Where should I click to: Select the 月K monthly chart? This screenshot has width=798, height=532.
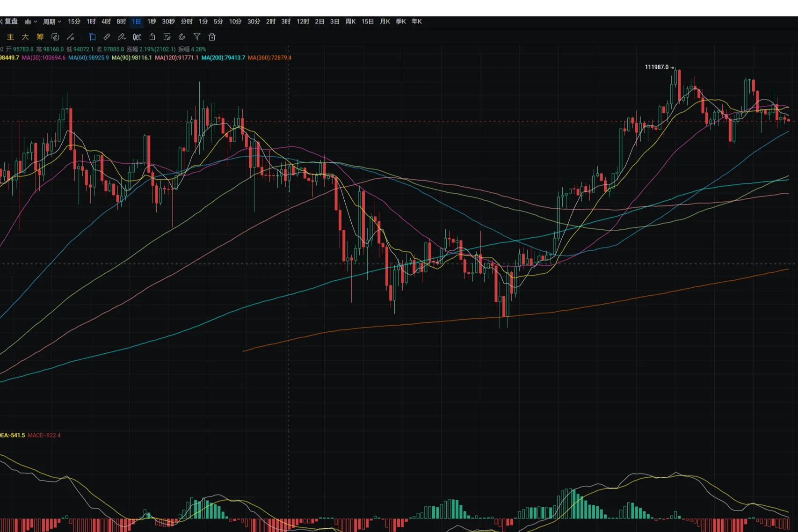pyautogui.click(x=385, y=22)
